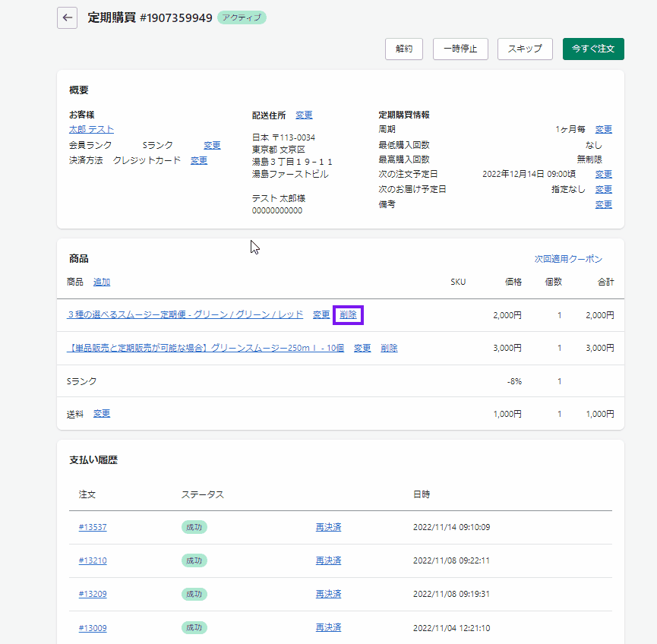
Task: Change the 次の注文予定日 date
Action: (x=603, y=174)
